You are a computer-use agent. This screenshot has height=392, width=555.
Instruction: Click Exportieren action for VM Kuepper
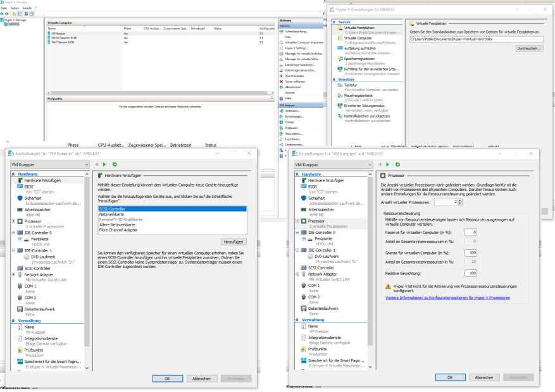pos(293,139)
